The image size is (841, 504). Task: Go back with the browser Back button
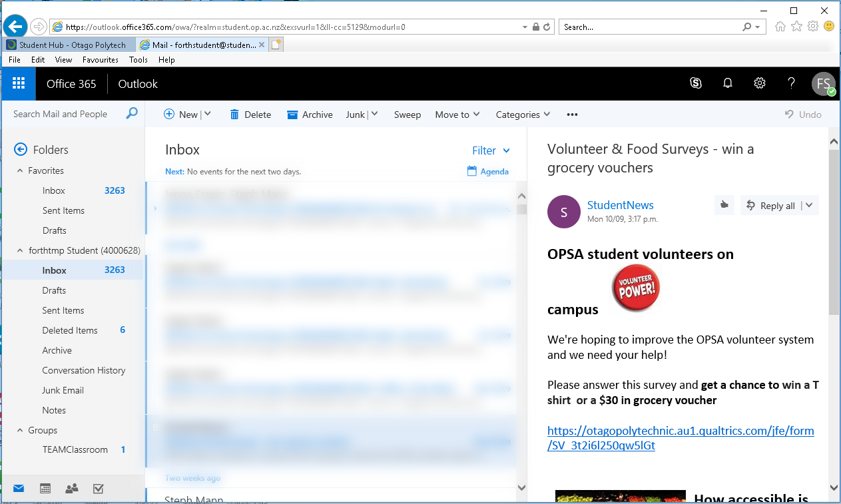tap(15, 27)
